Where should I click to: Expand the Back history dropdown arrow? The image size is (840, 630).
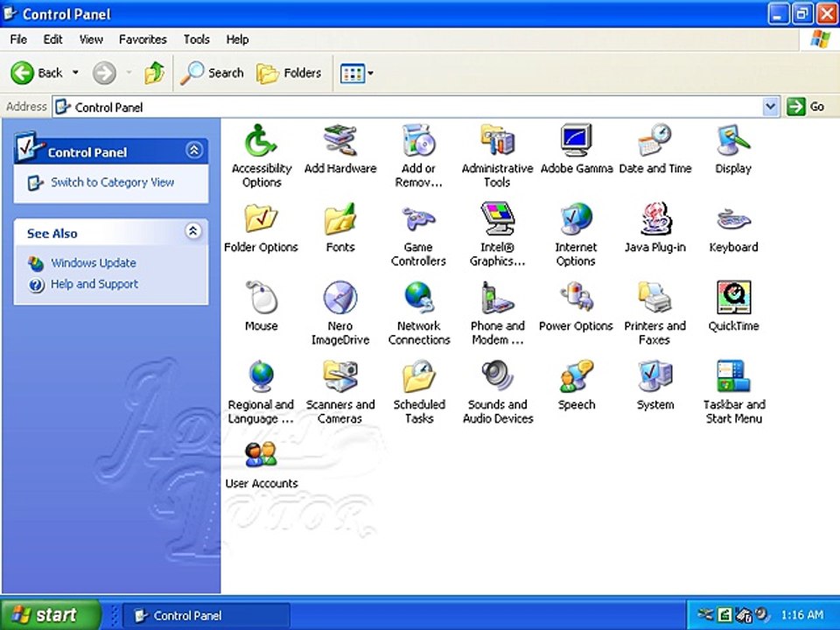point(75,73)
